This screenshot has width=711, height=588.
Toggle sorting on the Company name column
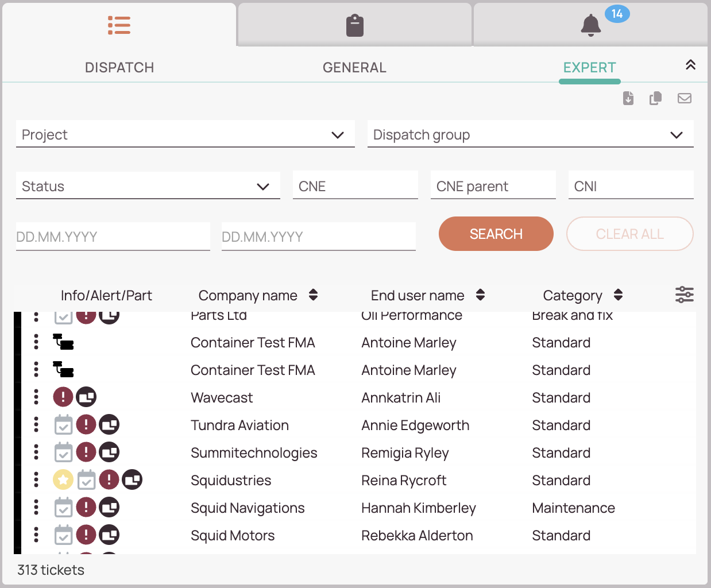pos(313,295)
